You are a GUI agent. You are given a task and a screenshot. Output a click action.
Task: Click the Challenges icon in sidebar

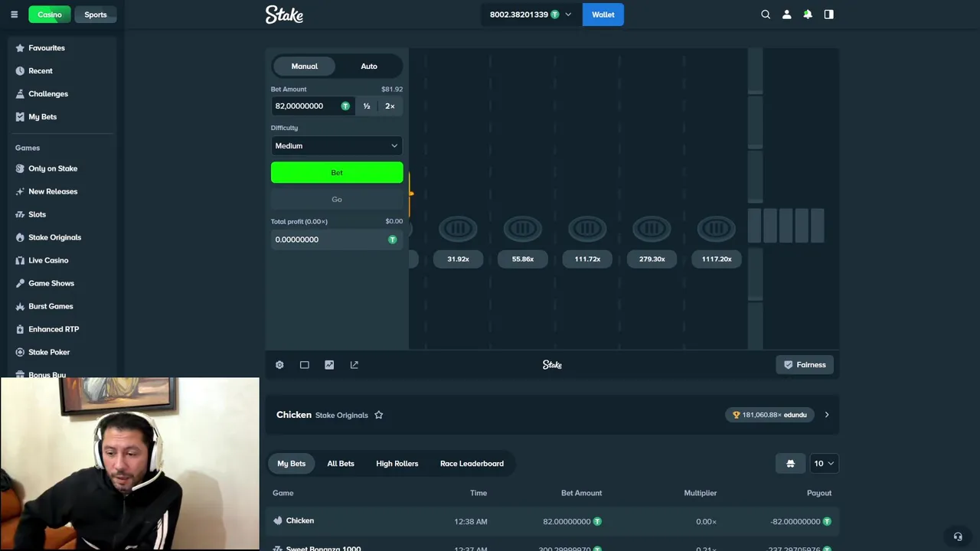click(x=21, y=94)
